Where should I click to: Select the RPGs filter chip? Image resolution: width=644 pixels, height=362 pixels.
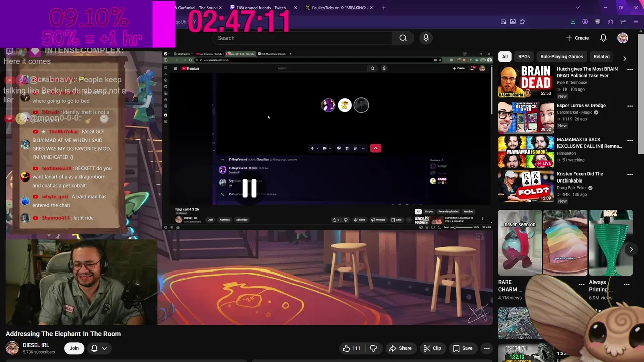point(524,57)
